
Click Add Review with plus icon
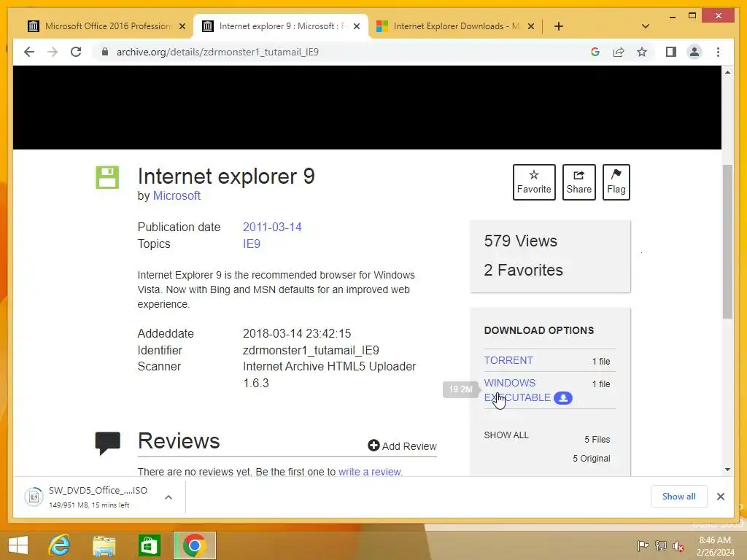(402, 446)
